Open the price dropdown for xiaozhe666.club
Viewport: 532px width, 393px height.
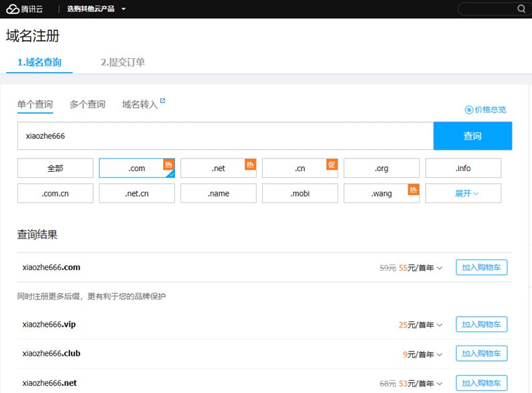[x=440, y=354]
